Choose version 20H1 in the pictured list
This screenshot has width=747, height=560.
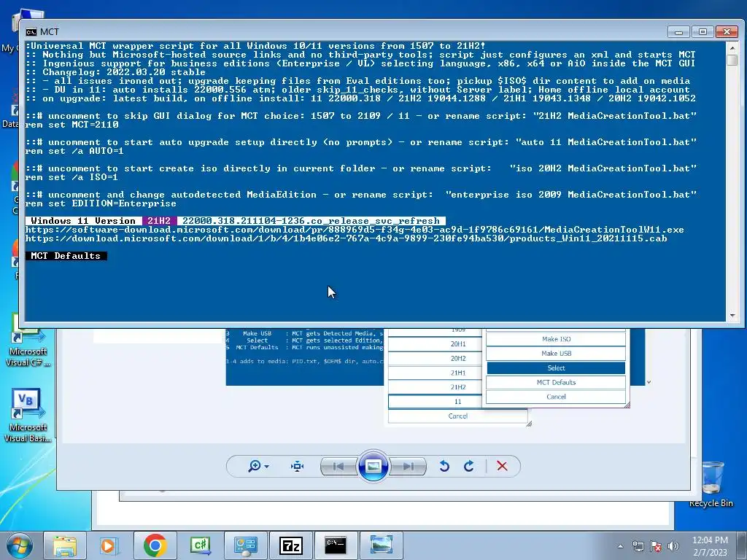click(458, 344)
